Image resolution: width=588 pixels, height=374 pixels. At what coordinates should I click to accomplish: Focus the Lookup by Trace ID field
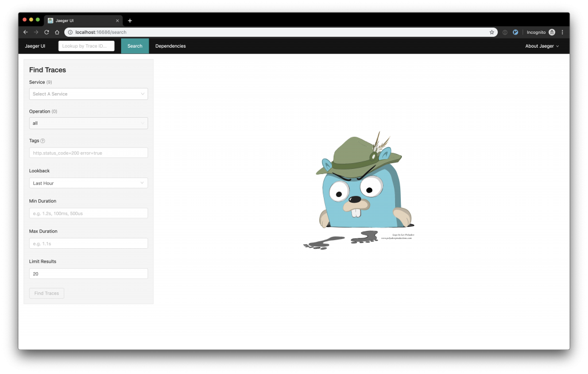tap(86, 46)
